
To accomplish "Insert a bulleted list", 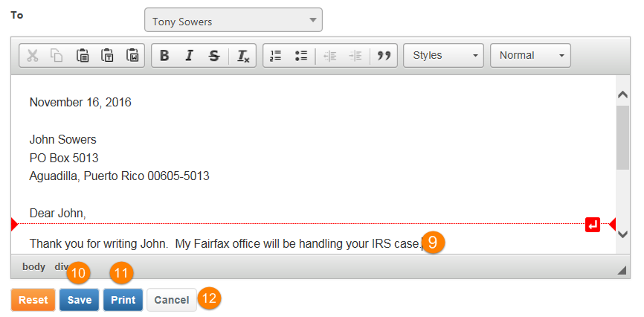I will click(301, 56).
